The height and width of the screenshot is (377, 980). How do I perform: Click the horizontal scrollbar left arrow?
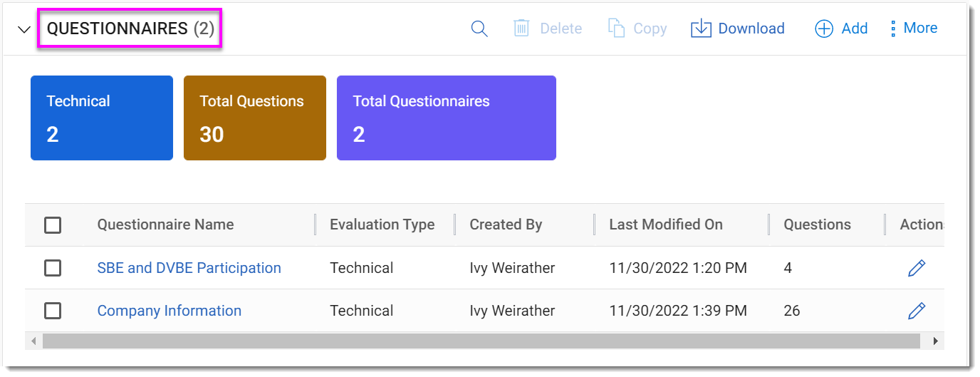pyautogui.click(x=33, y=341)
